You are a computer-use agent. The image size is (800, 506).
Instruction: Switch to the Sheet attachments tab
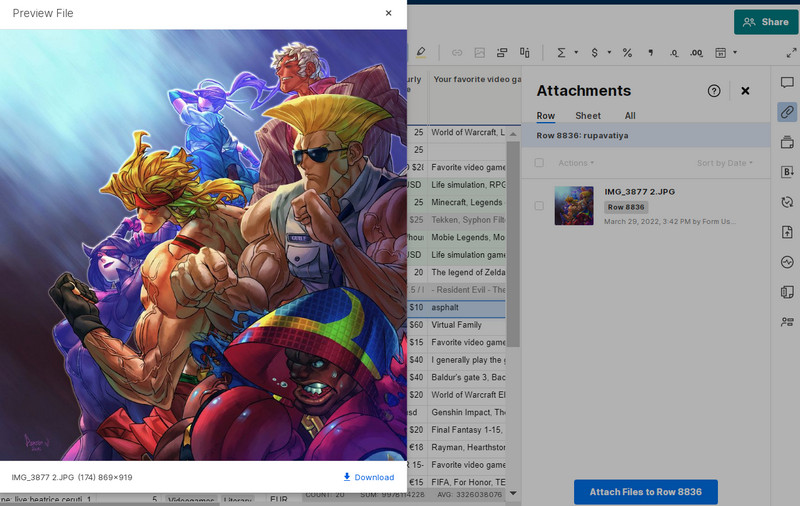click(x=588, y=116)
